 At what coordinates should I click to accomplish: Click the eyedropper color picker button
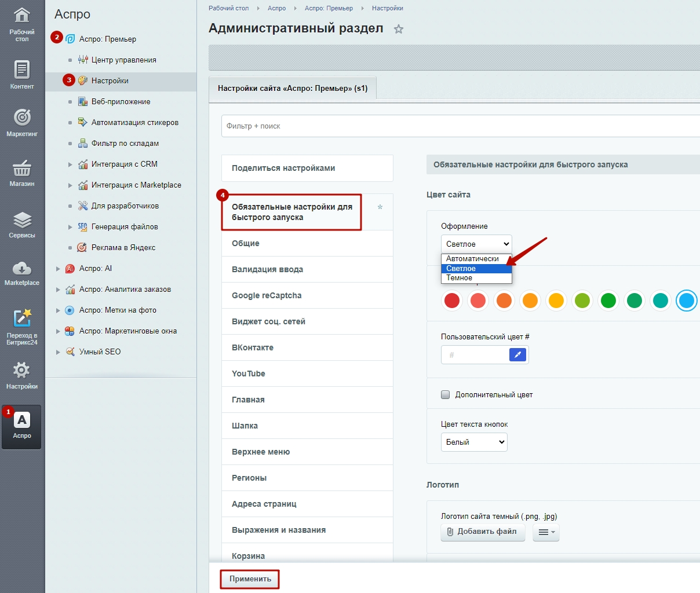click(517, 354)
